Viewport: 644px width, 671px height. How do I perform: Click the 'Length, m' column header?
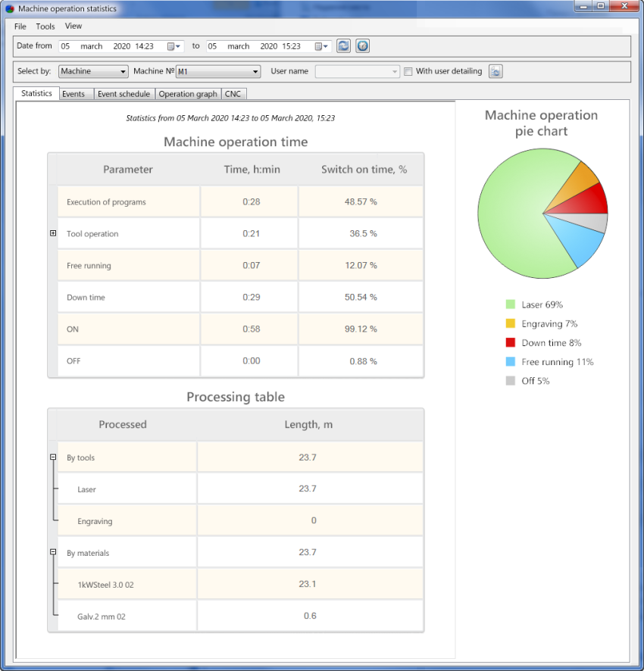pyautogui.click(x=308, y=425)
